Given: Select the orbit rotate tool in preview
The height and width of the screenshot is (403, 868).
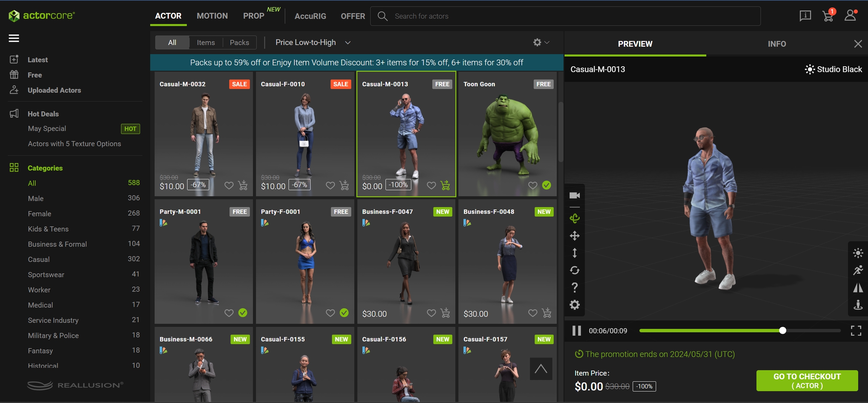Looking at the screenshot, I should click(575, 218).
